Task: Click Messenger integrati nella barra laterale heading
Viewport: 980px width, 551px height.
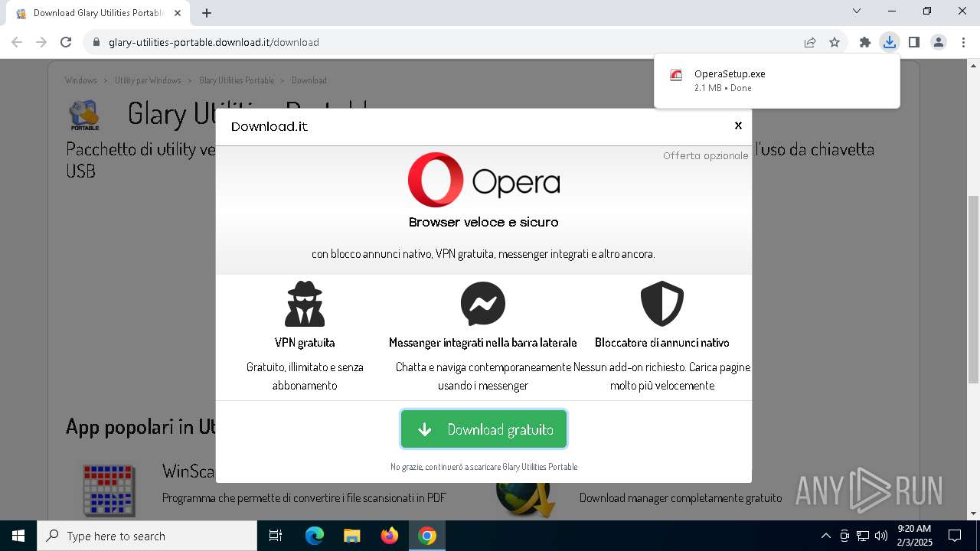Action: 483,343
